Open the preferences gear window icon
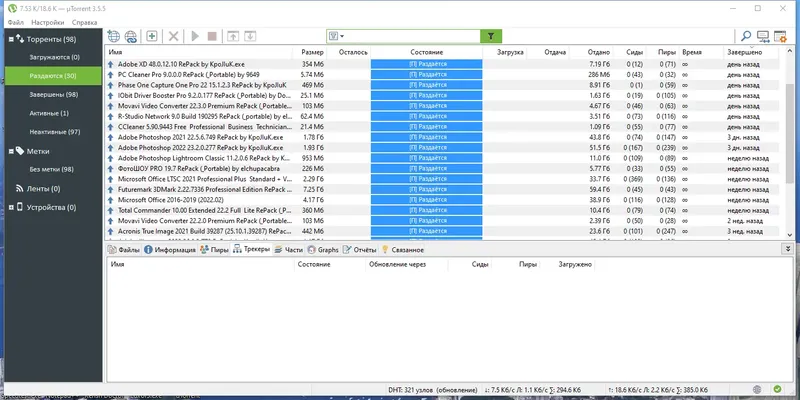This screenshot has height=400, width=800. pyautogui.click(x=780, y=36)
